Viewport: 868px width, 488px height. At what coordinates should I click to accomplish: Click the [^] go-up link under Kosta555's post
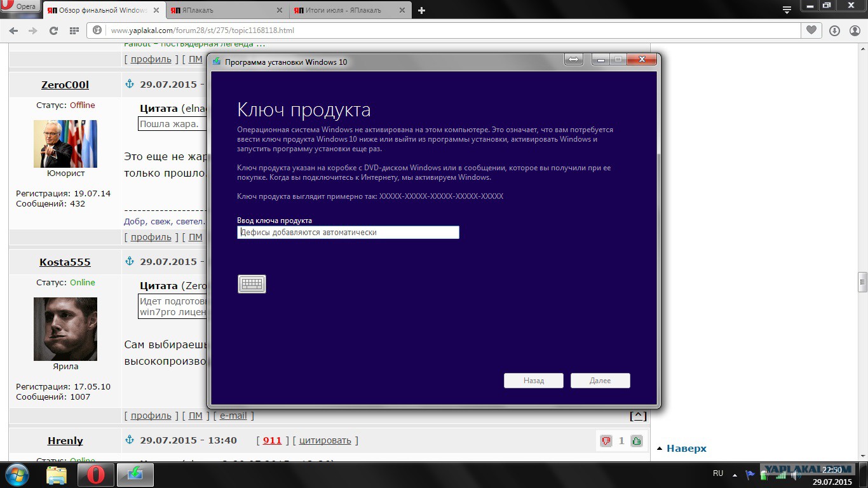638,416
